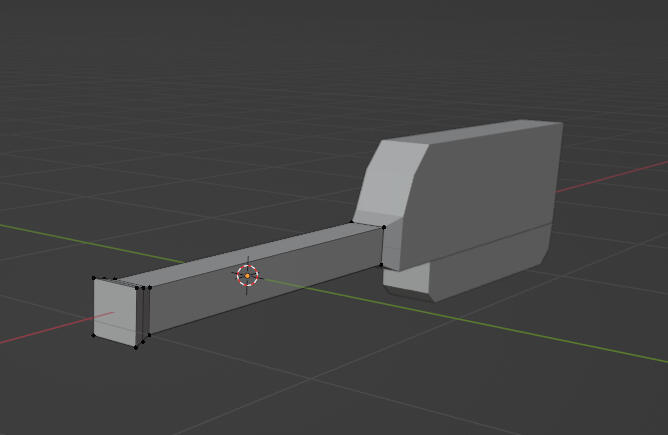Select vertex at handle's bottom joint with head
Image resolution: width=668 pixels, height=435 pixels.
pos(381,265)
